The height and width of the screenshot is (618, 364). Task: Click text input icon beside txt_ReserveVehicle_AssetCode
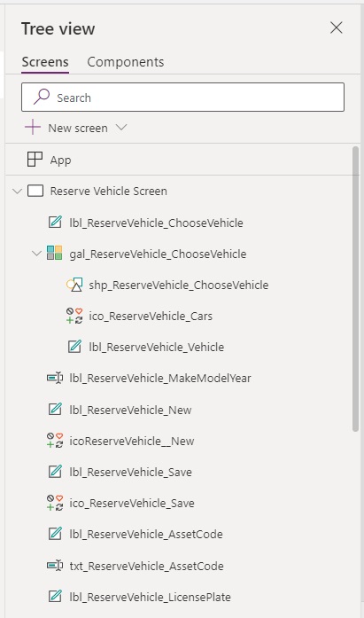(x=55, y=566)
